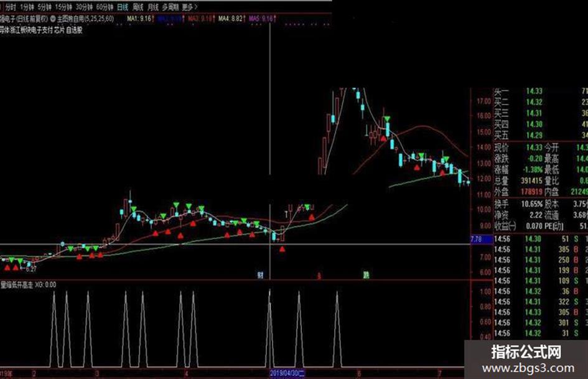Select the 1分钟 period tab

coord(27,7)
